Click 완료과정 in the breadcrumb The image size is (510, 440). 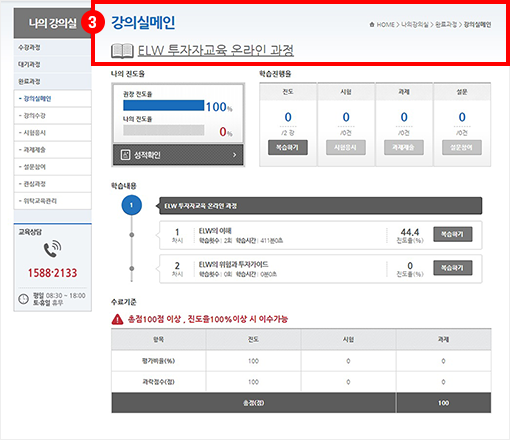click(x=446, y=24)
